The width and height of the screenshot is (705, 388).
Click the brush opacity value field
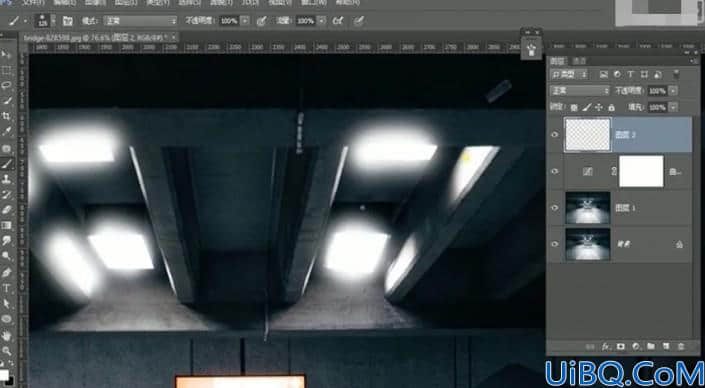tap(229, 21)
